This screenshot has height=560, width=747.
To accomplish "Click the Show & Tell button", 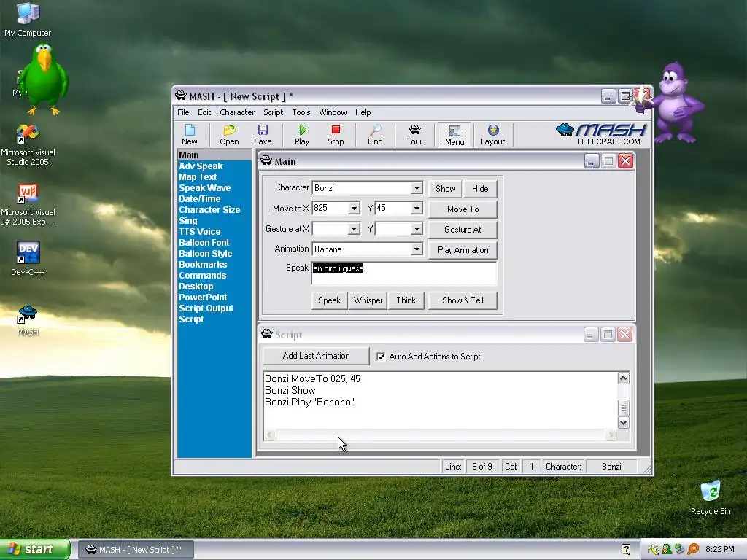I will 462,300.
